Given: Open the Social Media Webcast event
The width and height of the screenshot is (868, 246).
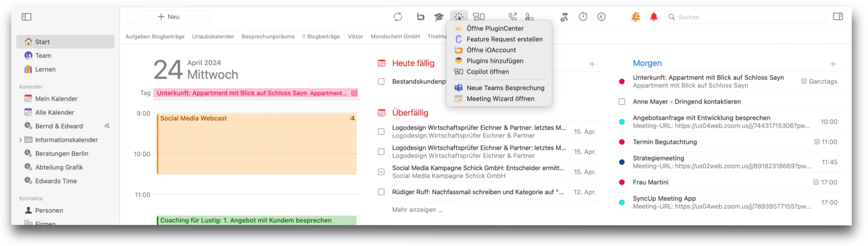Looking at the screenshot, I should 257,144.
